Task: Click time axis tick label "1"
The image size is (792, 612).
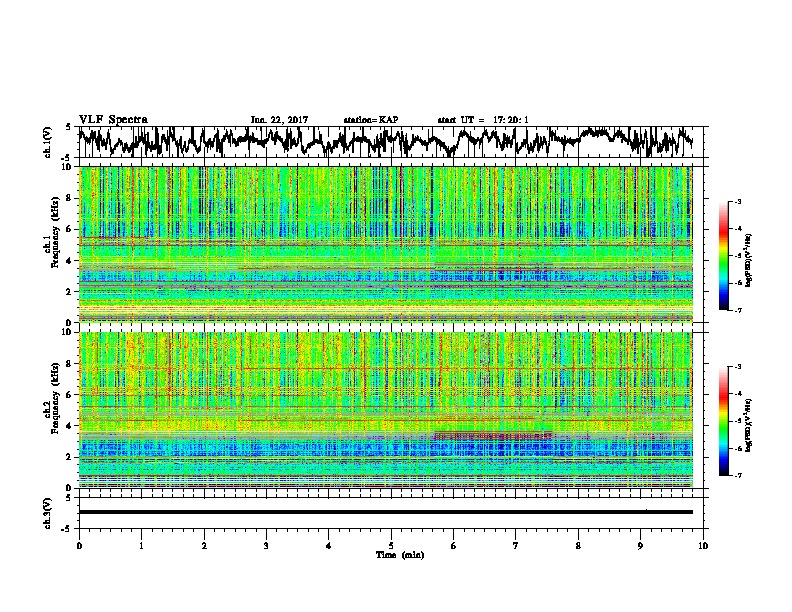Action: tap(141, 545)
